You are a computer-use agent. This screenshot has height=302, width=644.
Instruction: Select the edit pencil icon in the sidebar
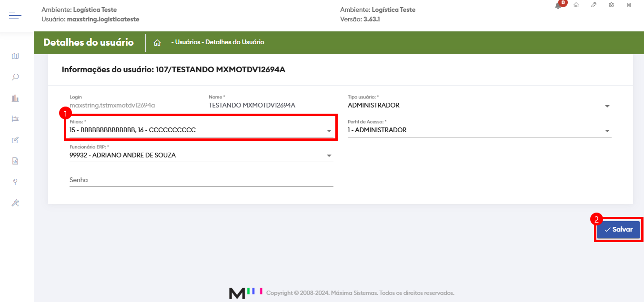click(15, 140)
